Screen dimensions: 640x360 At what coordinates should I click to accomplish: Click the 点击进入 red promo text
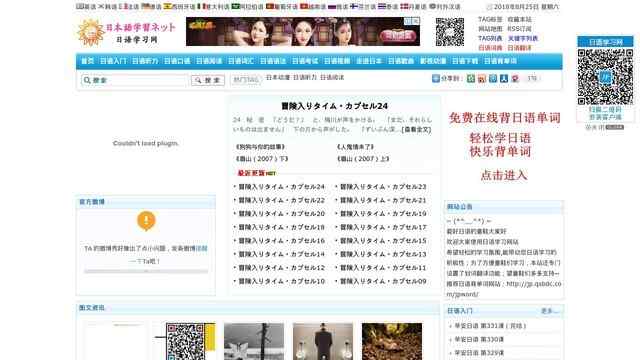click(504, 176)
